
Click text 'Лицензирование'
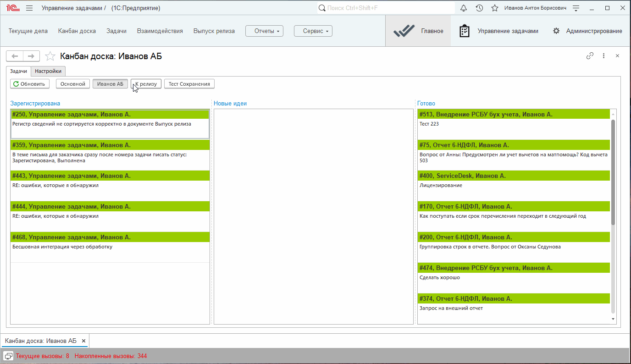[441, 185]
